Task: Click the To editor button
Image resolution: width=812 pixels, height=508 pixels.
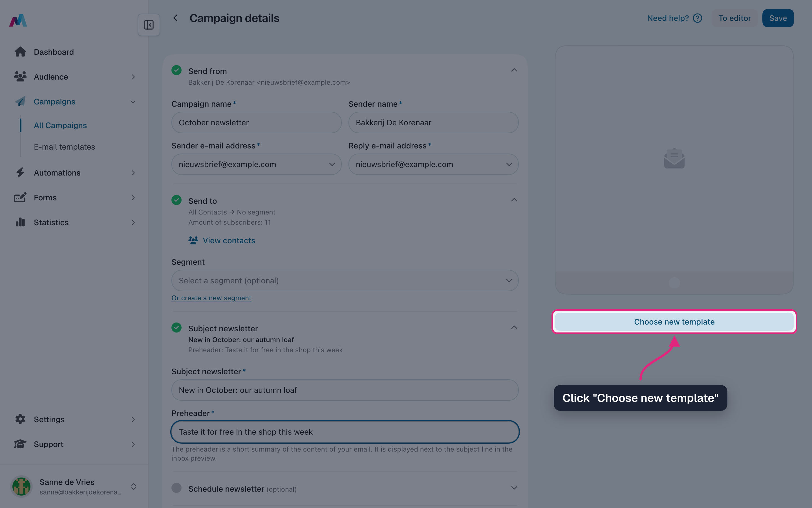Action: (734, 18)
